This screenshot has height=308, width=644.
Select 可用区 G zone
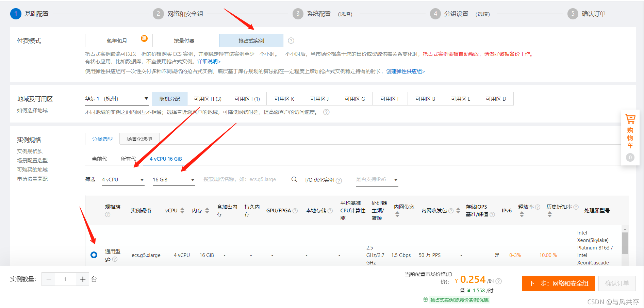(x=355, y=99)
